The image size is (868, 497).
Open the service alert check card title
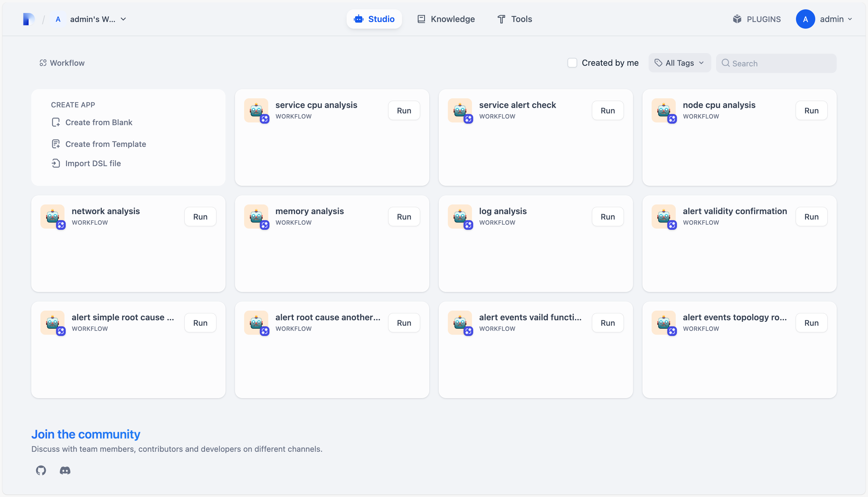point(517,105)
